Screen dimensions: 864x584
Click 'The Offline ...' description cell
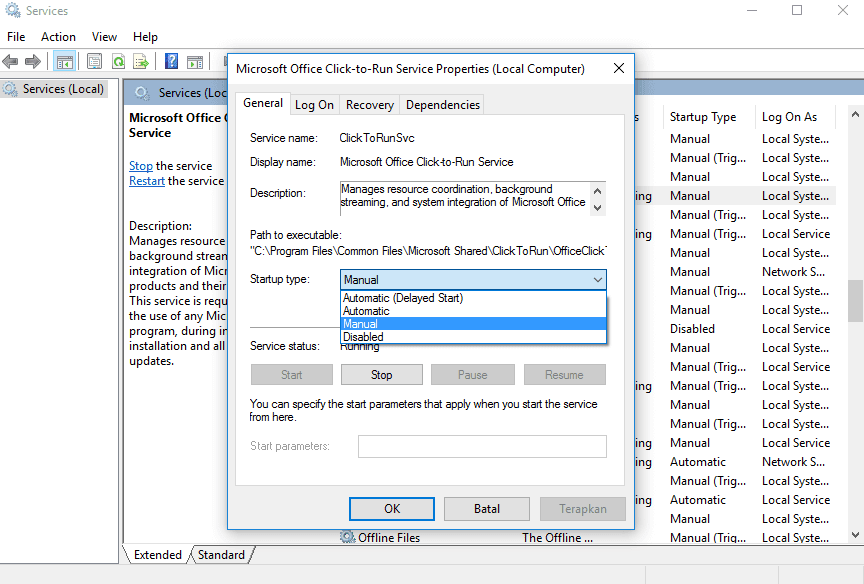pos(557,538)
